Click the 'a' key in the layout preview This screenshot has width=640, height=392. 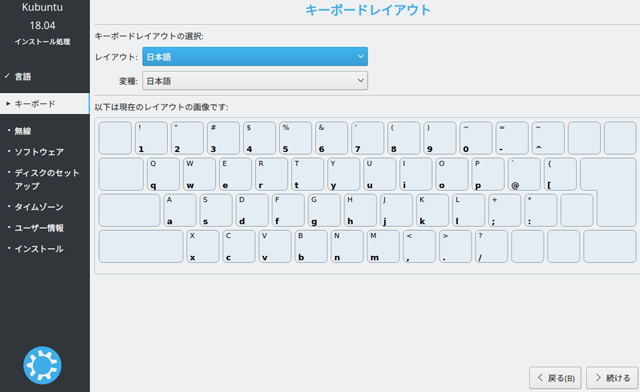pyautogui.click(x=180, y=210)
